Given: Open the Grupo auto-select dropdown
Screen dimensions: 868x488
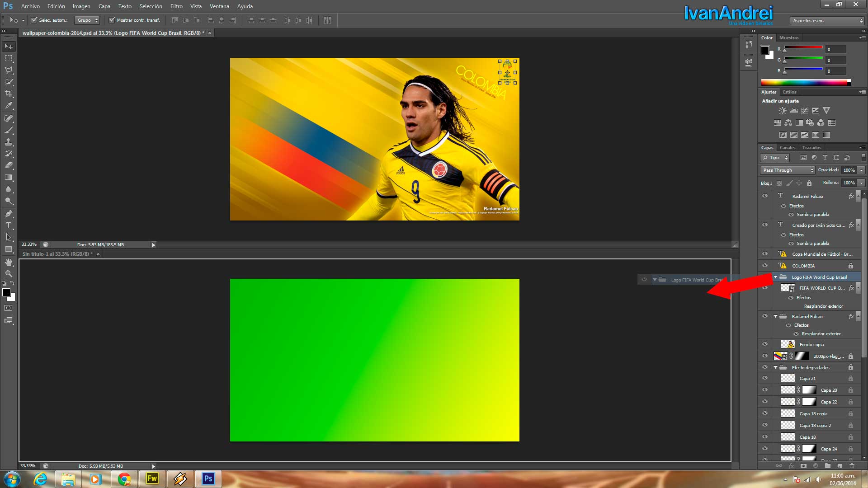Looking at the screenshot, I should point(87,20).
